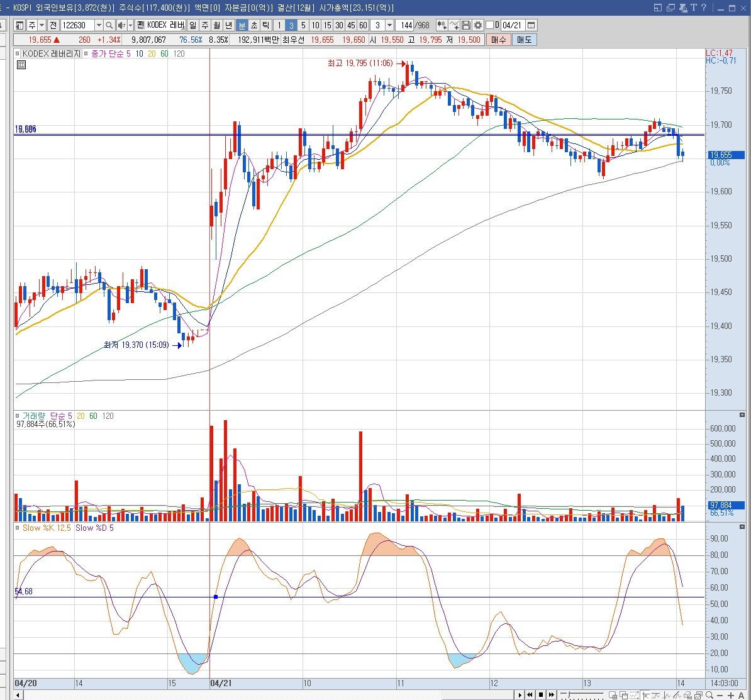751x700 pixels.
Task: Open the dropdown arrow next to 주 box
Action: [42, 25]
